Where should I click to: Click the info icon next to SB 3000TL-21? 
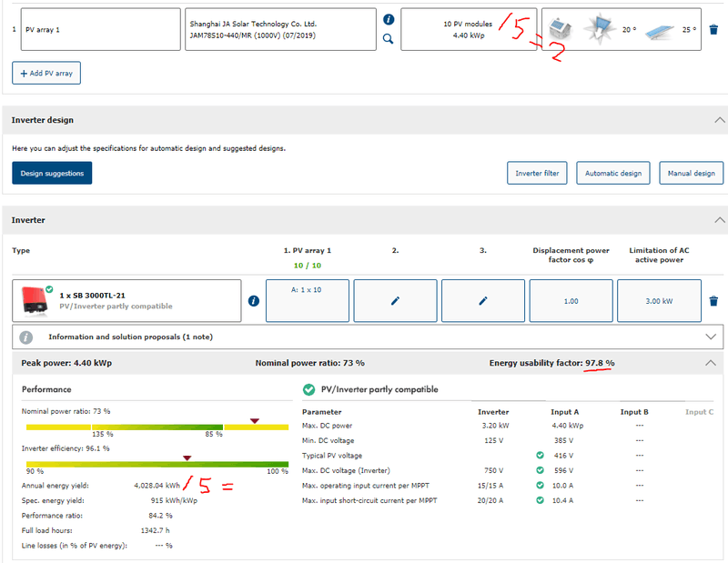point(254,301)
